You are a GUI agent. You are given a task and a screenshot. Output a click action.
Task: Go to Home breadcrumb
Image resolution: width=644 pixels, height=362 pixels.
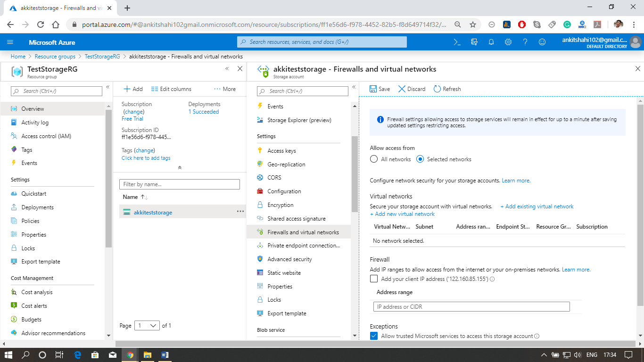pos(18,57)
